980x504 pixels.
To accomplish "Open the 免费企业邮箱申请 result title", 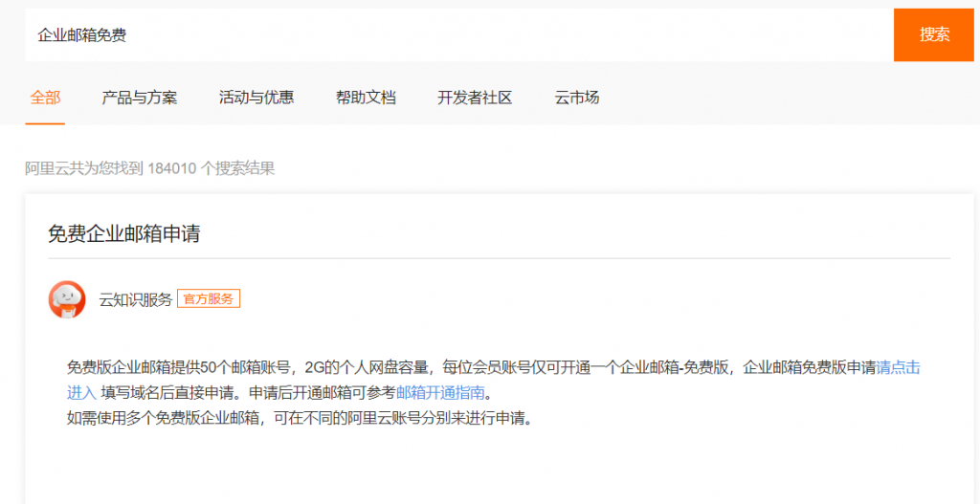I will click(124, 233).
